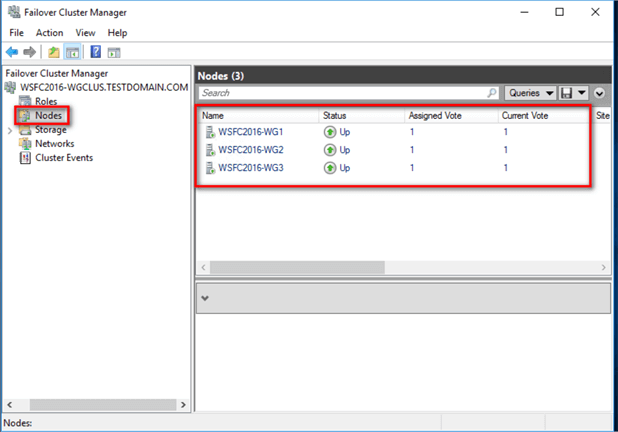Click the magnifier icon in the Search box
618x432 pixels.
[492, 93]
